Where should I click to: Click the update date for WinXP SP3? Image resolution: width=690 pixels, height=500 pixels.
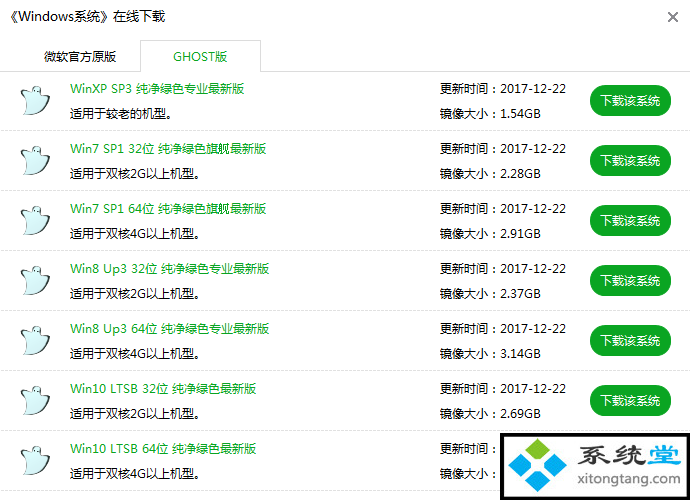point(533,88)
